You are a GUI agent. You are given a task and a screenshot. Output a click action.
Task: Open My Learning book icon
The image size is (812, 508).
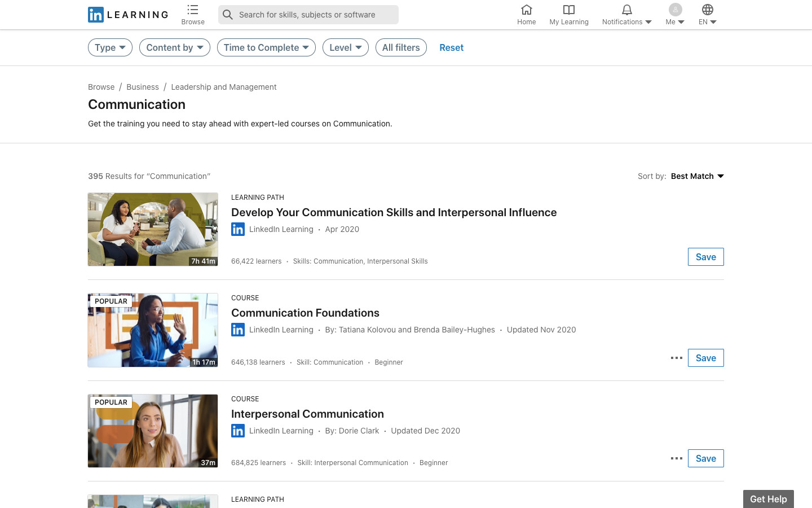[x=568, y=10]
